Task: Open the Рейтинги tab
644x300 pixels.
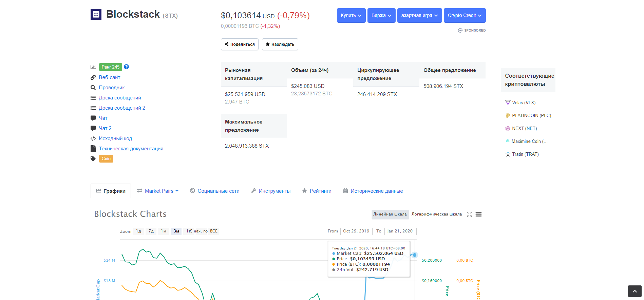Action: coord(317,191)
